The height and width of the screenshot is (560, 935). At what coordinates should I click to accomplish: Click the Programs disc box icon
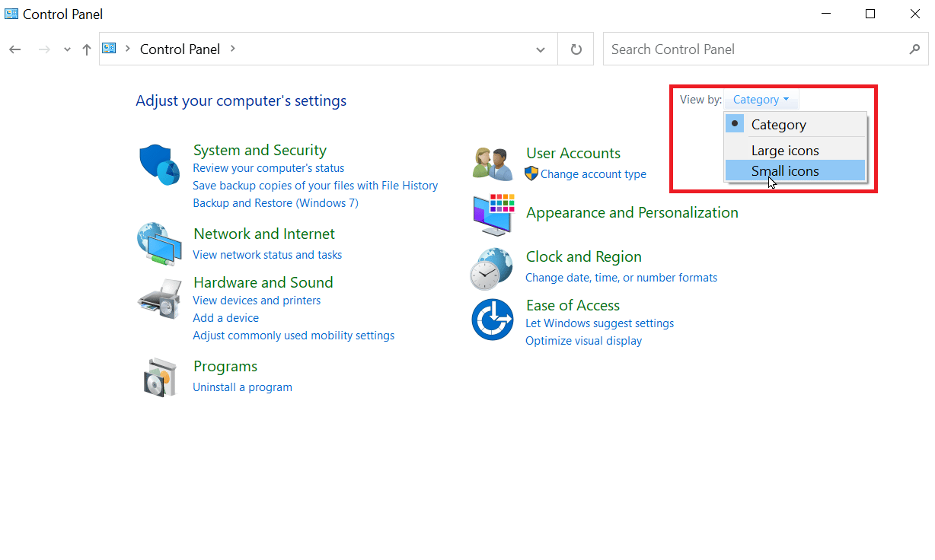[160, 376]
